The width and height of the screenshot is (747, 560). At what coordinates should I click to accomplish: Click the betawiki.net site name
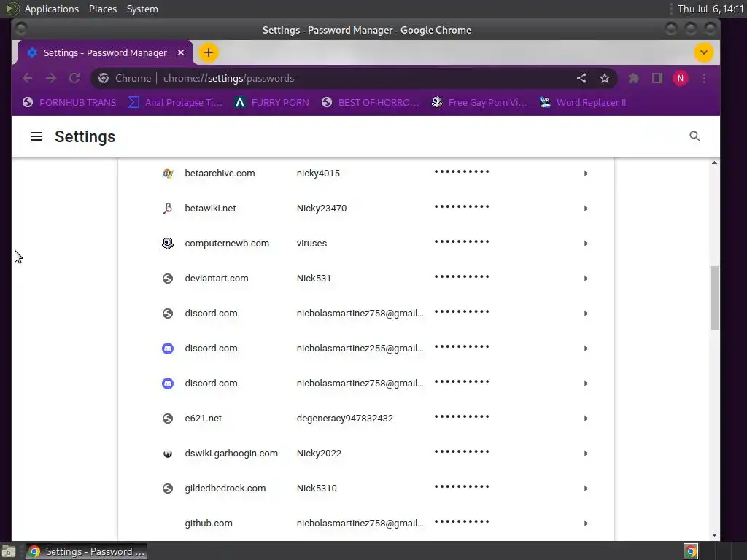click(x=210, y=208)
